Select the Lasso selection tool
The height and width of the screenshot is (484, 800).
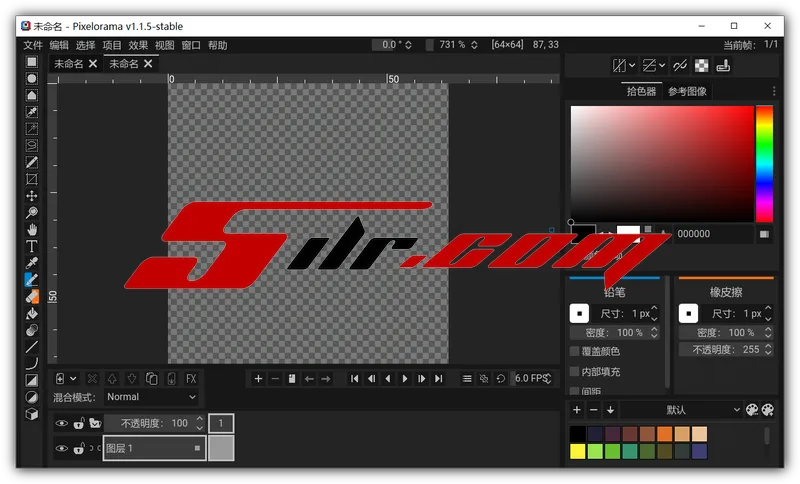point(32,145)
